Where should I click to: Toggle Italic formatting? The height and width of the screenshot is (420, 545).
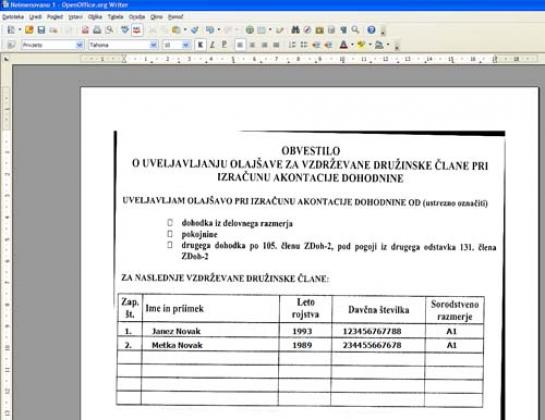coord(212,45)
